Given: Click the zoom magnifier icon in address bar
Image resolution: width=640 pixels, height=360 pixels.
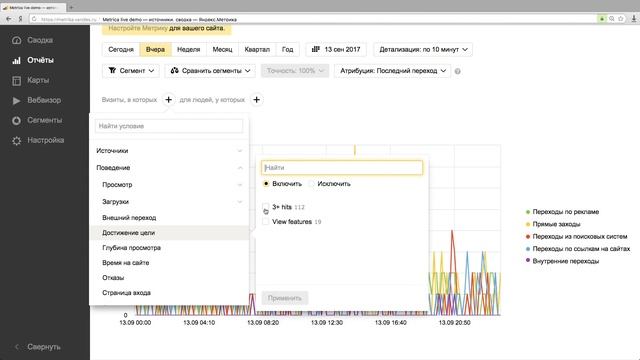Looking at the screenshot, I should pyautogui.click(x=611, y=19).
